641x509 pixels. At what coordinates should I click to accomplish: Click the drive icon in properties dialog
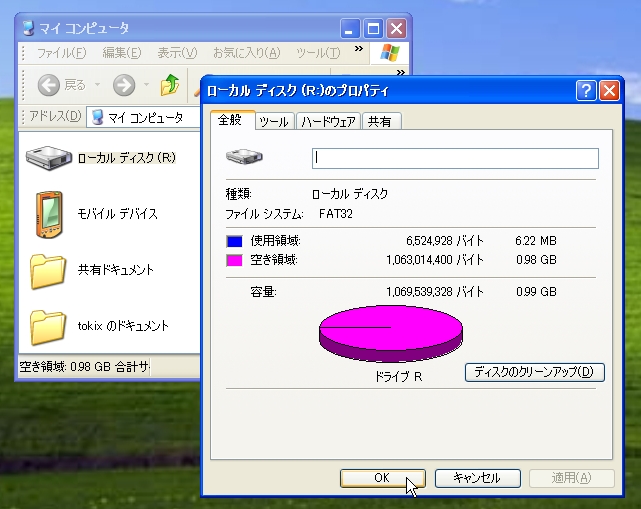tap(244, 157)
